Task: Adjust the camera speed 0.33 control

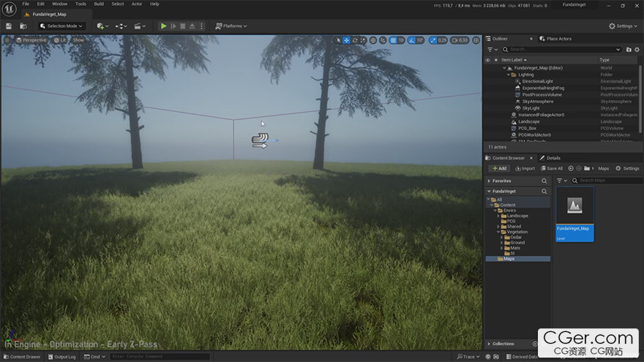Action: click(460, 39)
